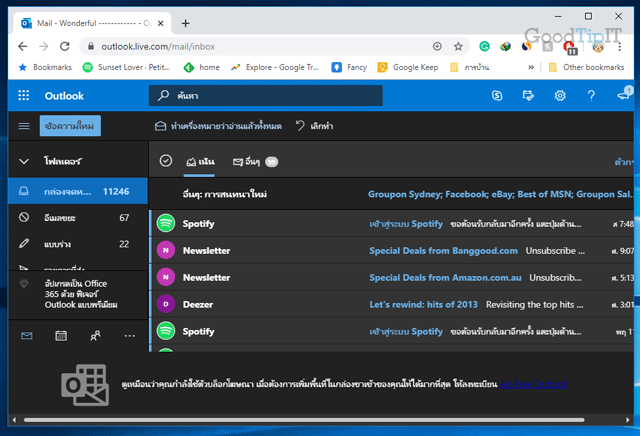Image resolution: width=640 pixels, height=436 pixels.
Task: Open the Other new conversations summary row
Action: tap(392, 194)
